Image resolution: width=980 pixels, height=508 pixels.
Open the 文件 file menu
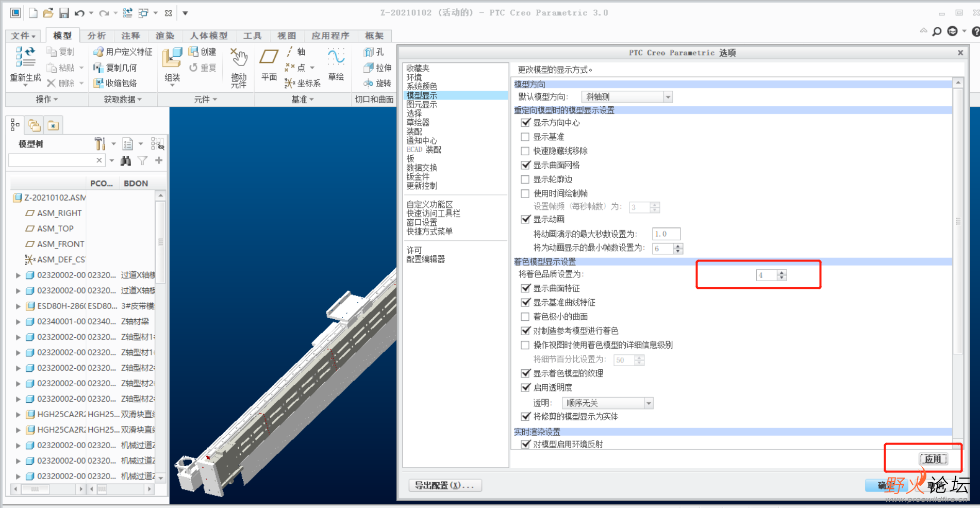(23, 36)
